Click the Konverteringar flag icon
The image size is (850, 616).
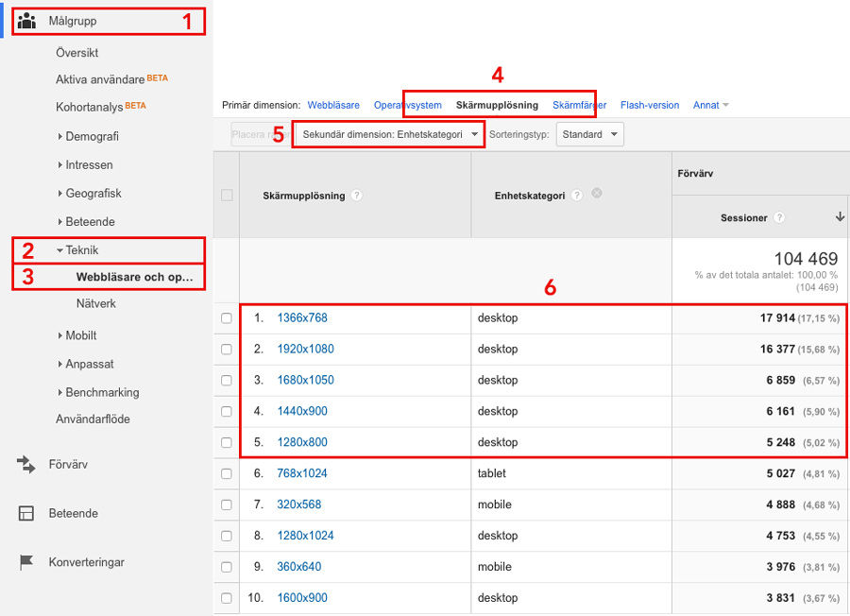click(x=26, y=562)
